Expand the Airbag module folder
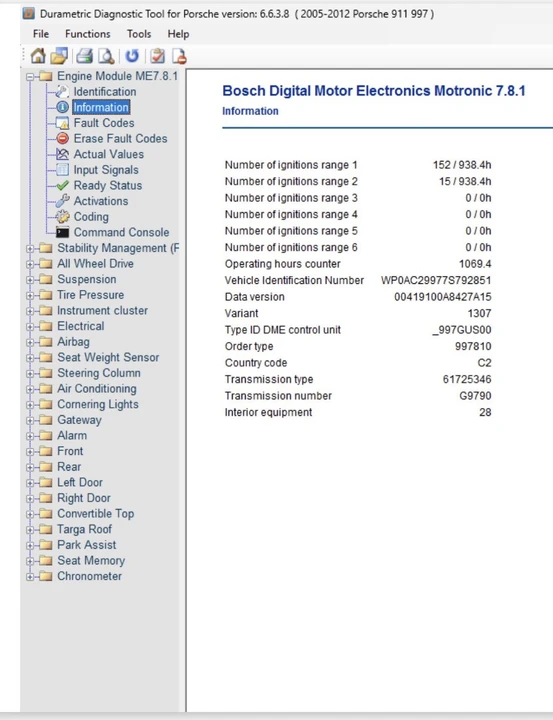The image size is (553, 720). point(30,342)
